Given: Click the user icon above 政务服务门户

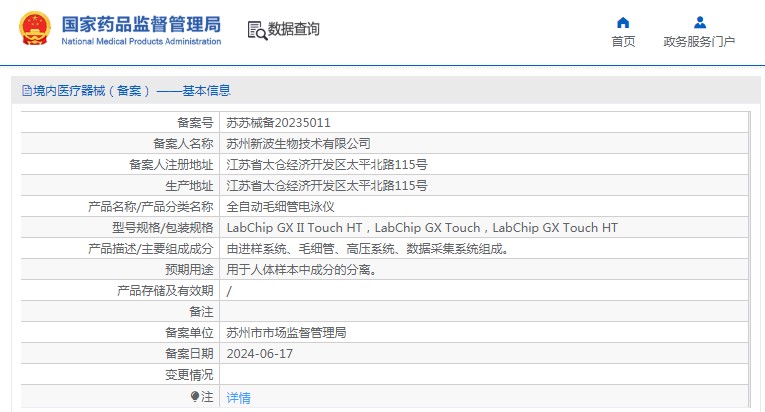Looking at the screenshot, I should (700, 22).
